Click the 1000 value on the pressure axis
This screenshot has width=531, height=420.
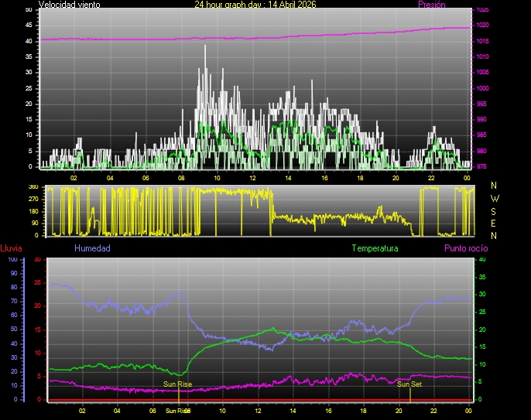(482, 88)
